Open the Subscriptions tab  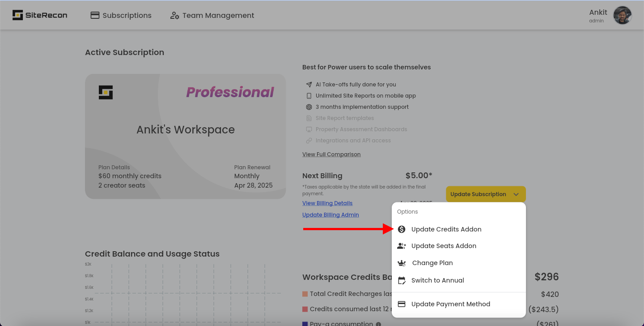[x=121, y=15]
